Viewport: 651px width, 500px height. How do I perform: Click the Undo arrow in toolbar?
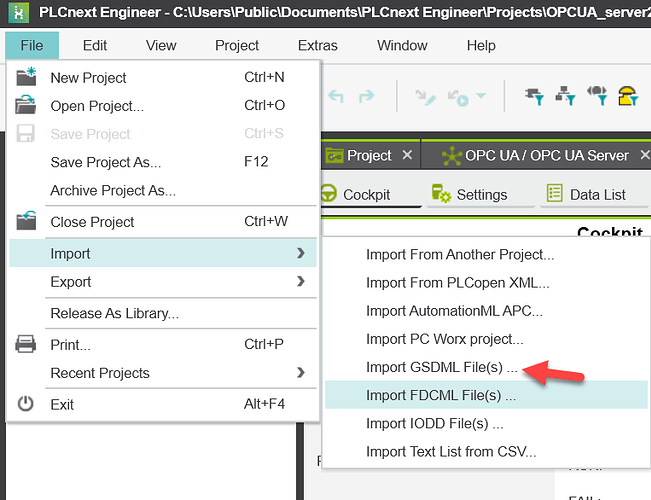[x=335, y=96]
